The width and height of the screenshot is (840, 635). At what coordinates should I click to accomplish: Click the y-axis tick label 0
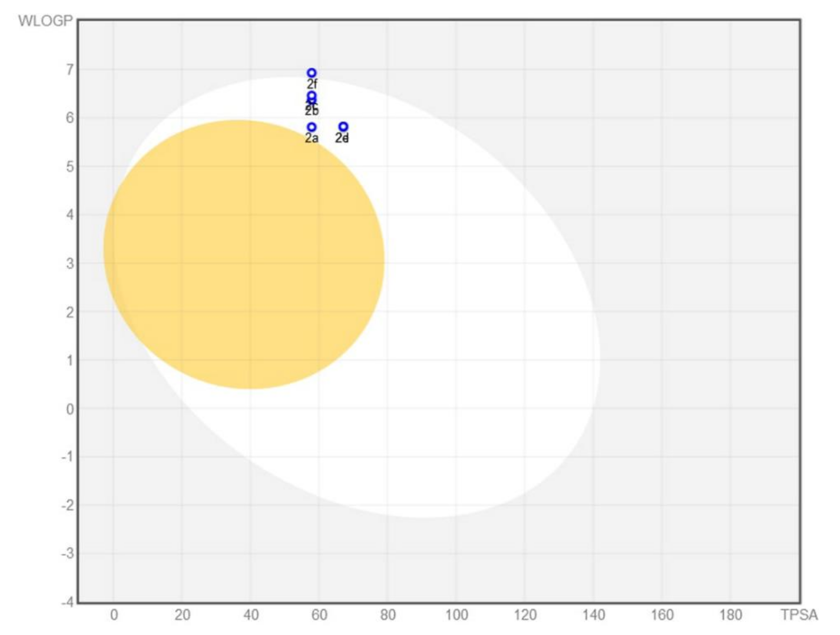(x=70, y=409)
